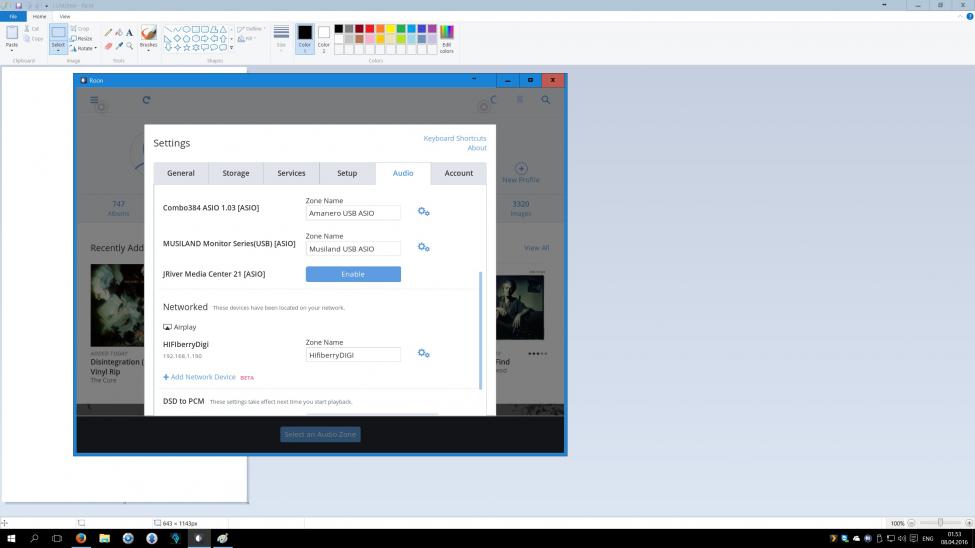
Task: Select the Color 2 box
Action: 323,38
